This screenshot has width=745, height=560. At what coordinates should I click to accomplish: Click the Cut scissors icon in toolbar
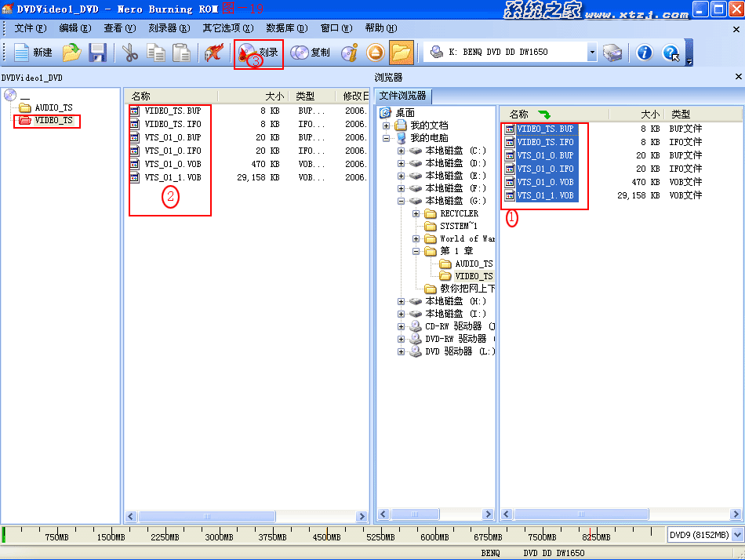pos(130,53)
